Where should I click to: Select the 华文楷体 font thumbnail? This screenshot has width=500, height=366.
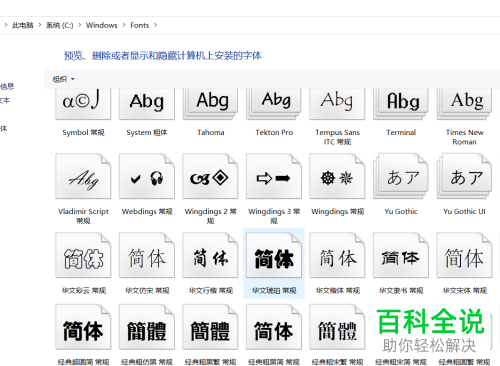[337, 255]
